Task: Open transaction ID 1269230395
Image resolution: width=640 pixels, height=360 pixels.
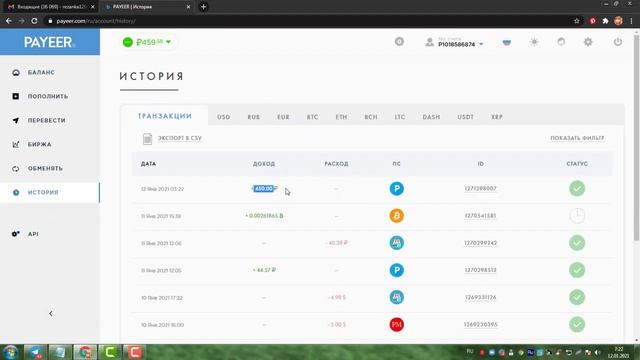Action: (480, 324)
